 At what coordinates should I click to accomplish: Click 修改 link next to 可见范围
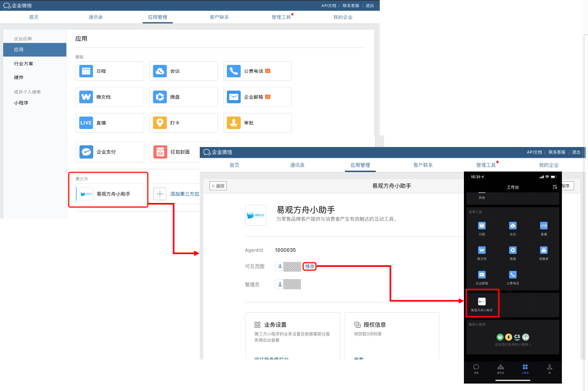point(310,266)
